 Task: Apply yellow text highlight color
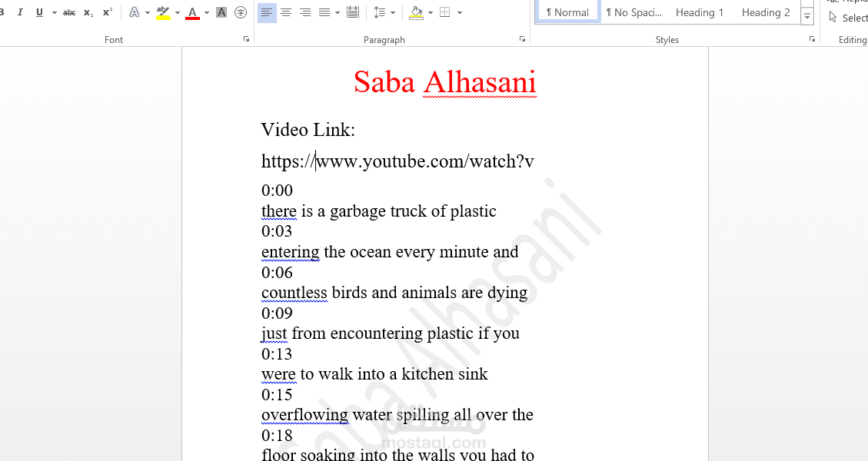pyautogui.click(x=163, y=12)
